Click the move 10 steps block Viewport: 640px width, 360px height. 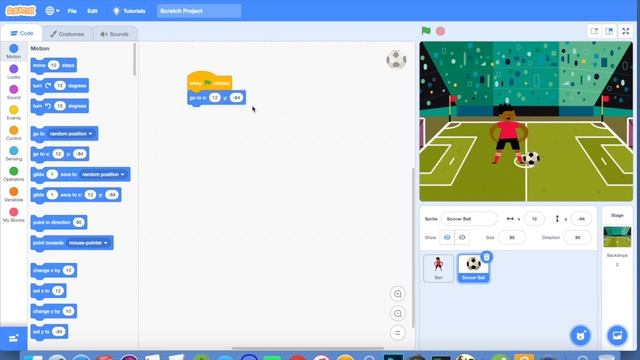(53, 65)
